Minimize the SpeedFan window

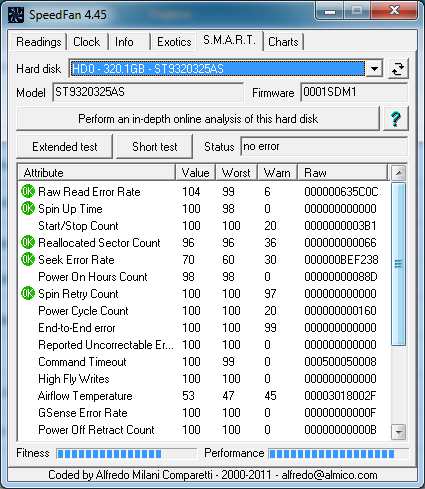pyautogui.click(x=330, y=12)
